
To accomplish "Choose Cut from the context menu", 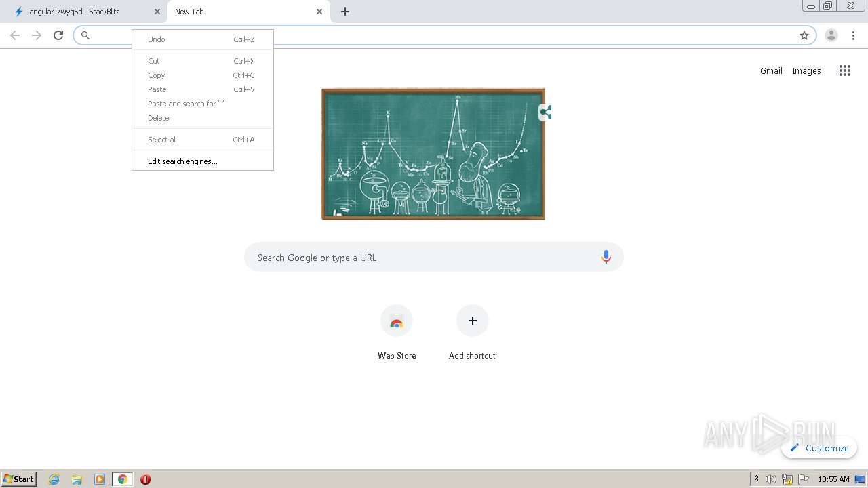I will [x=203, y=61].
